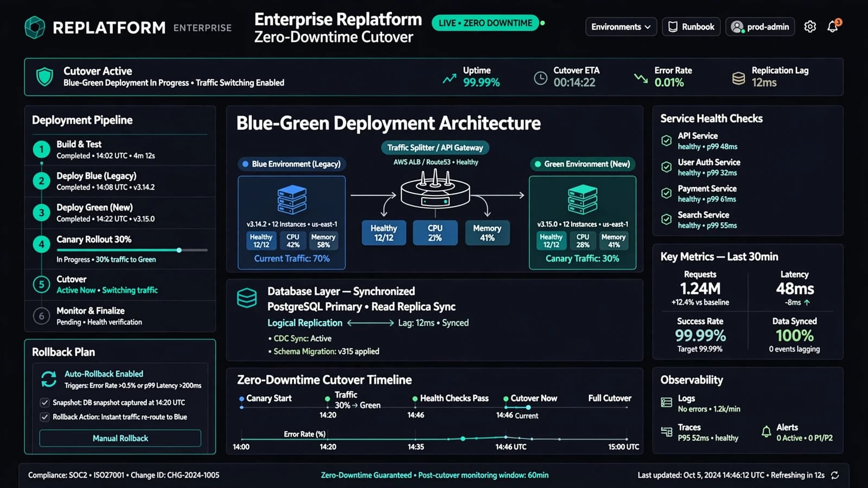Click CDC Sync: Active text
868x488 pixels.
point(302,338)
